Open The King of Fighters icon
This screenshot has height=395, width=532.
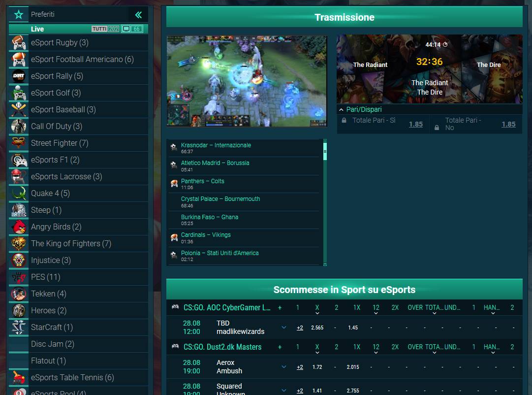point(19,243)
